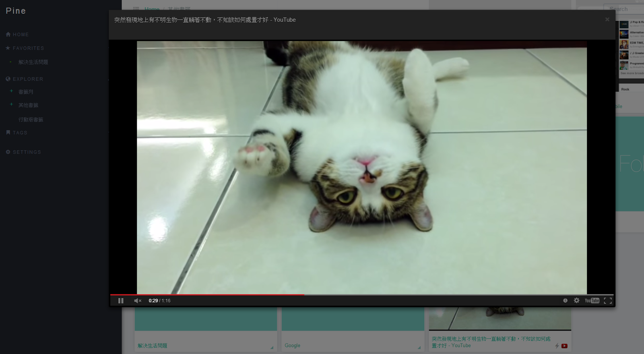Open FAVORITES section in sidebar
This screenshot has width=644, height=354.
click(28, 48)
